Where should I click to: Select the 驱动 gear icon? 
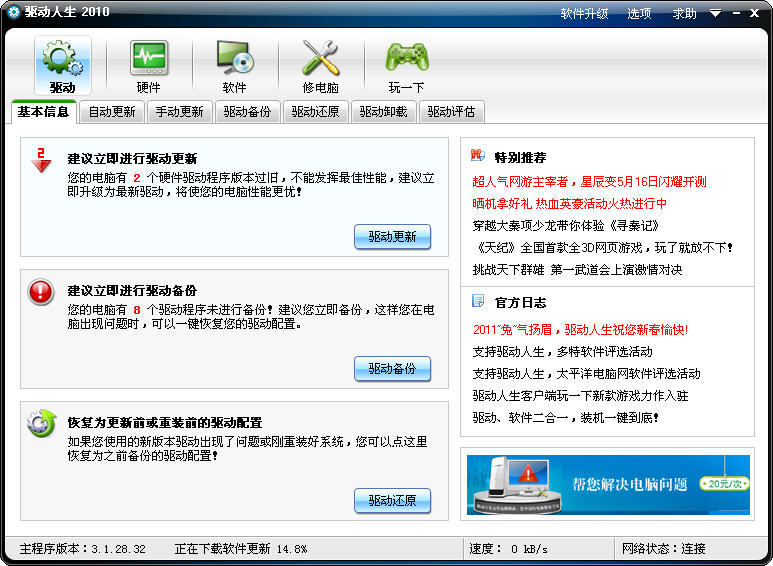click(62, 60)
